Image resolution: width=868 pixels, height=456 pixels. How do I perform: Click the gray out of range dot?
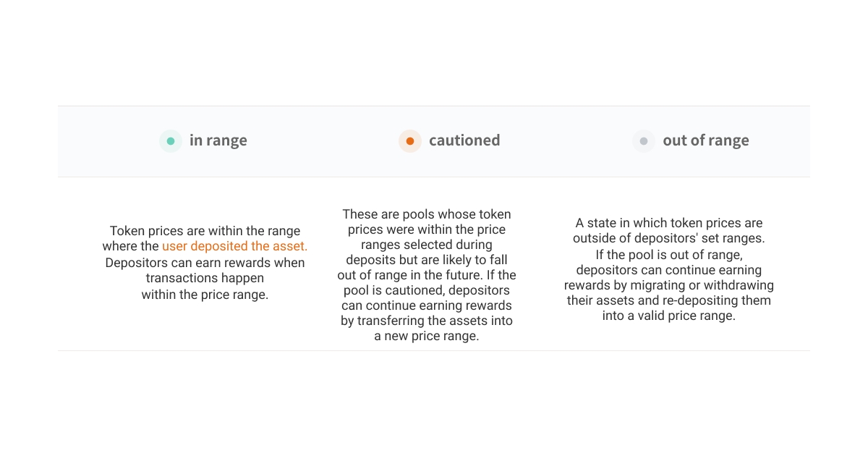click(x=644, y=141)
